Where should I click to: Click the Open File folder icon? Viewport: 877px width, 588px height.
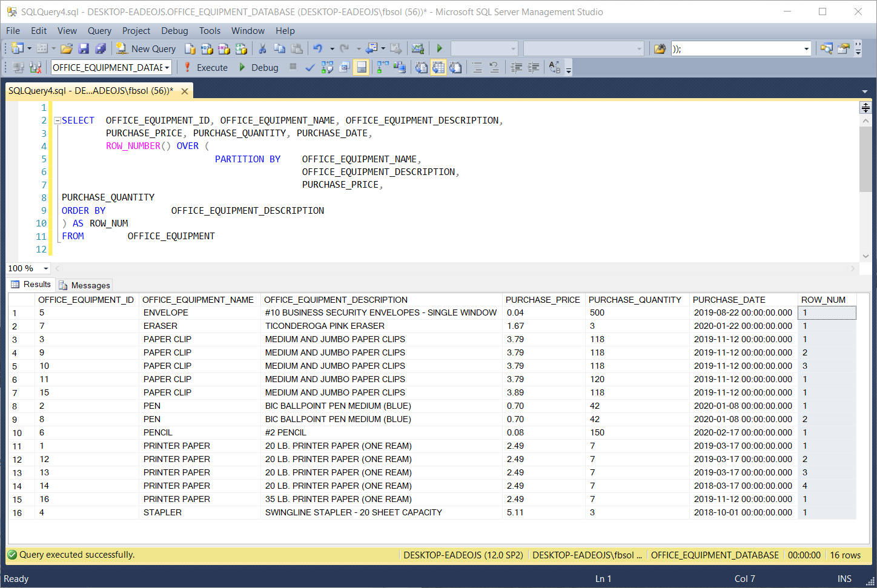point(67,48)
